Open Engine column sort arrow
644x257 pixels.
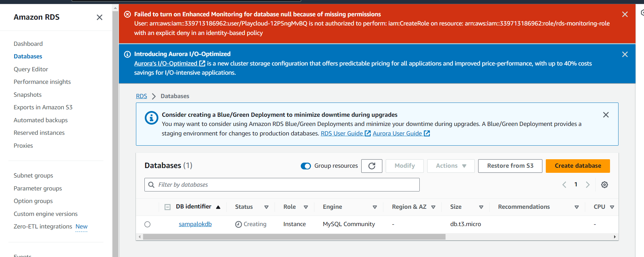pyautogui.click(x=375, y=207)
